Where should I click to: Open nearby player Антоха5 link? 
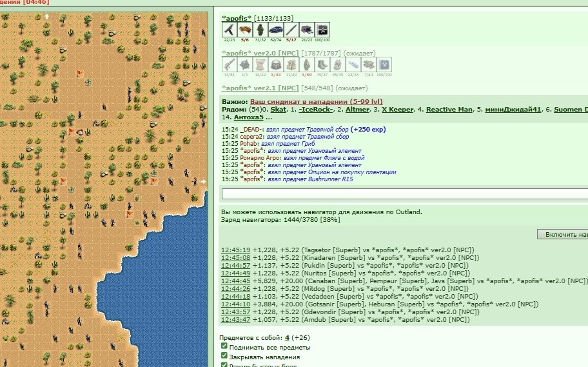(249, 117)
